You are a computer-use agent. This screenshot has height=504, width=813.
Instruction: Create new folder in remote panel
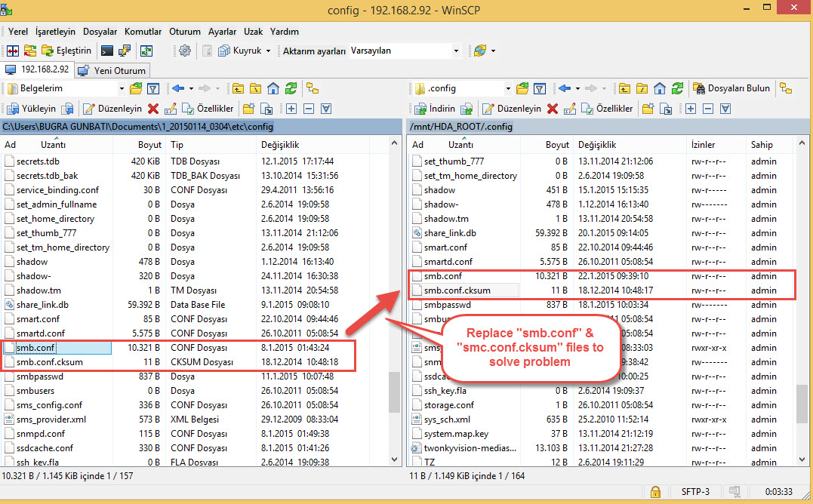[648, 109]
